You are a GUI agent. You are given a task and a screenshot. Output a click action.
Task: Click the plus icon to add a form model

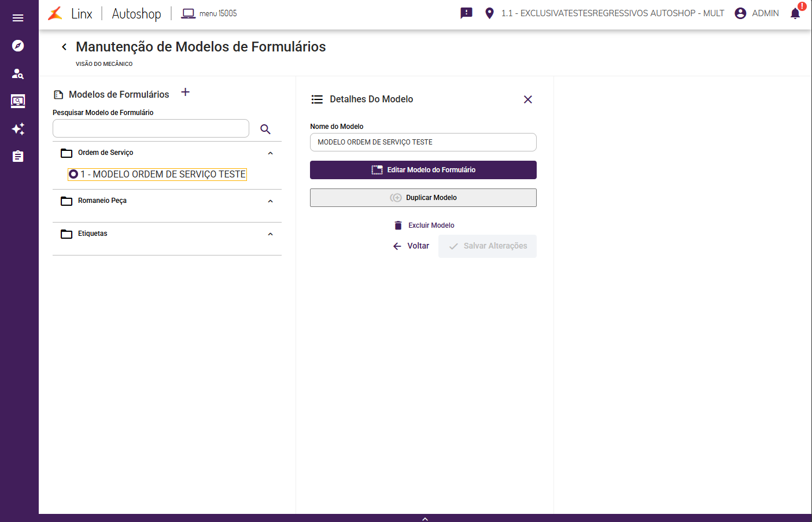(x=185, y=92)
